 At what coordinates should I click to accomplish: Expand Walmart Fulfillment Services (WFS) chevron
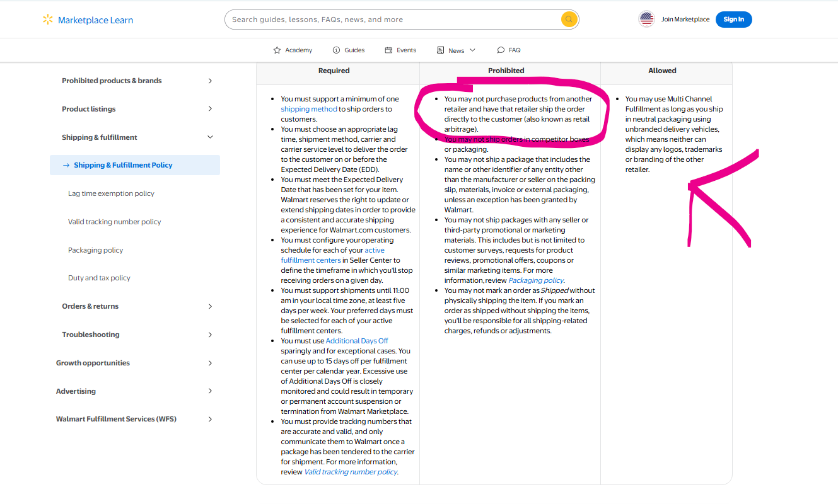pos(210,420)
